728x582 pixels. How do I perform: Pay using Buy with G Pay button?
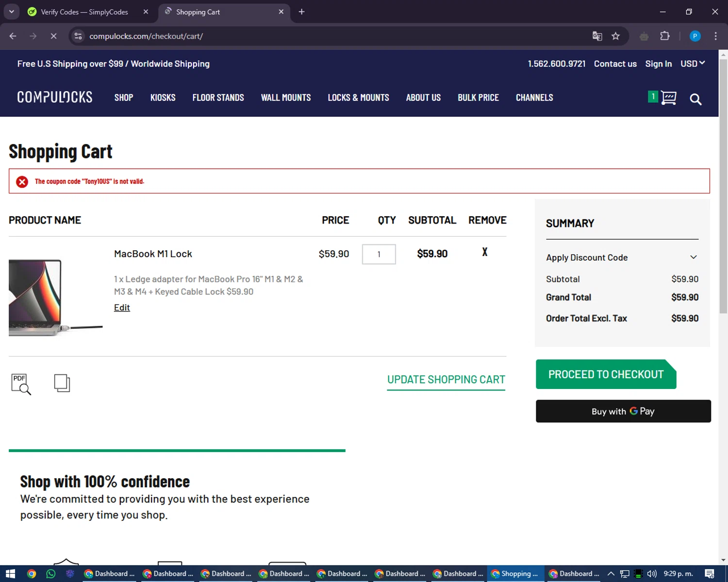623,411
